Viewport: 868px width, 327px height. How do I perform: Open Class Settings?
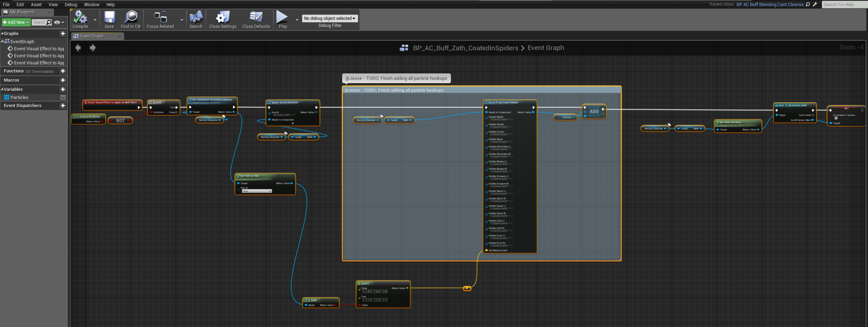(x=222, y=17)
